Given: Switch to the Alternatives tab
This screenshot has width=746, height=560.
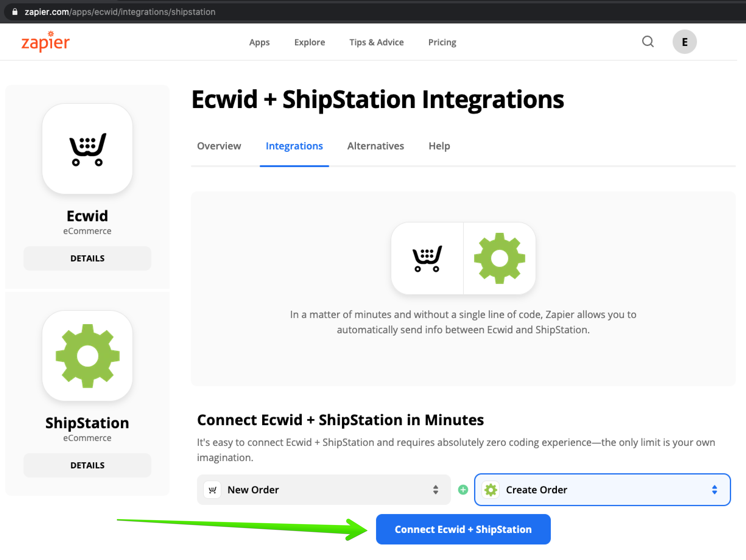Looking at the screenshot, I should point(375,146).
